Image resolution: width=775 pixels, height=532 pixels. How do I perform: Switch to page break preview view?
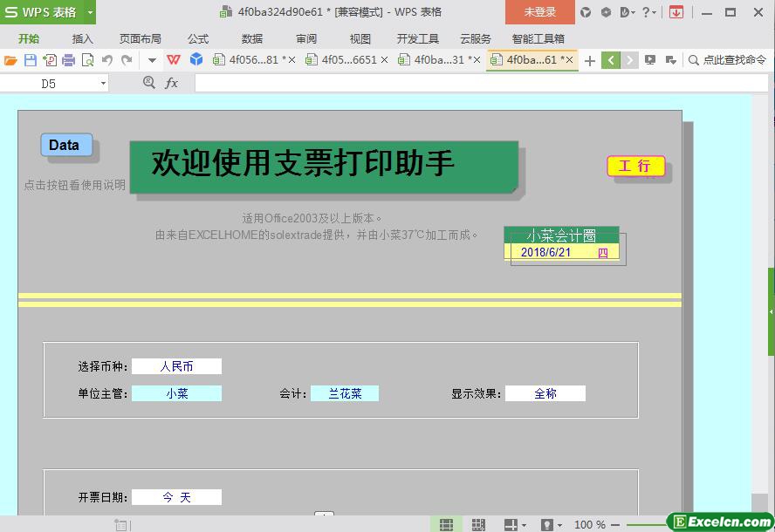point(478,524)
